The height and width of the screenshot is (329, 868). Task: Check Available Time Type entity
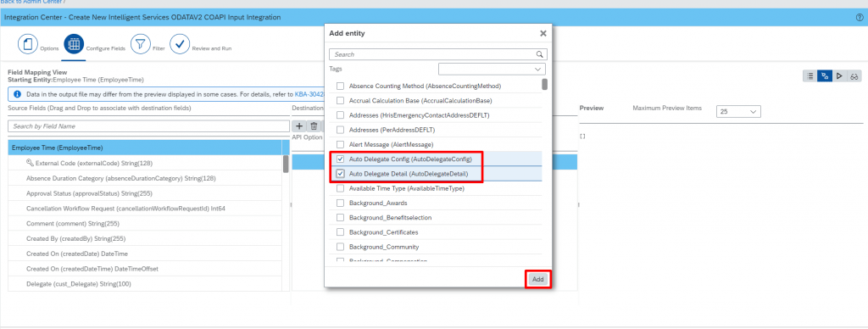point(341,188)
